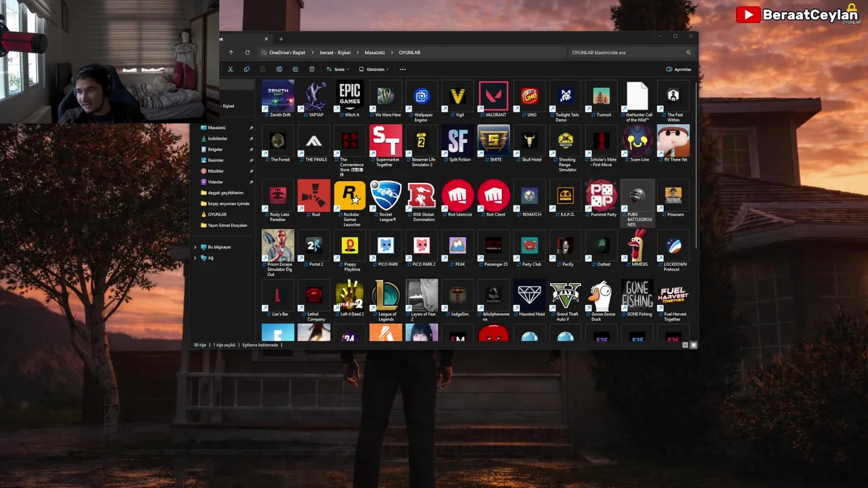This screenshot has height=488, width=868.
Task: Click the share toolbar icon
Action: [x=296, y=69]
